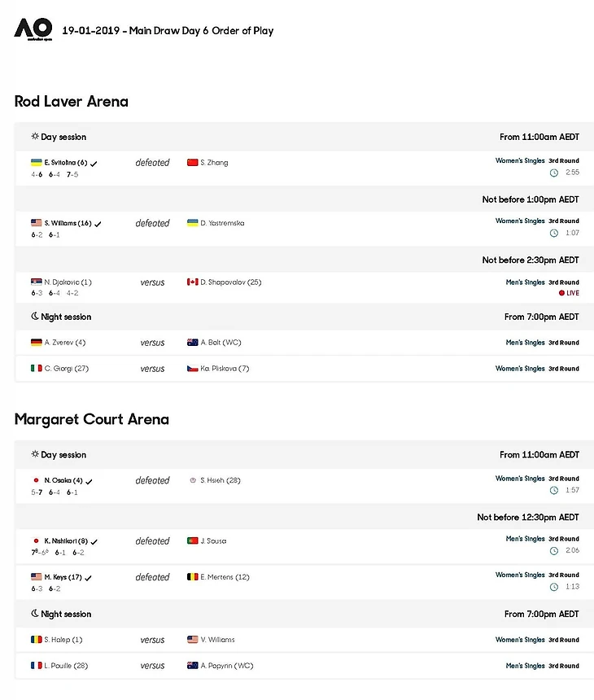Click the Belgium flag beside E. Mertens
This screenshot has width=594, height=700.
coord(193,577)
